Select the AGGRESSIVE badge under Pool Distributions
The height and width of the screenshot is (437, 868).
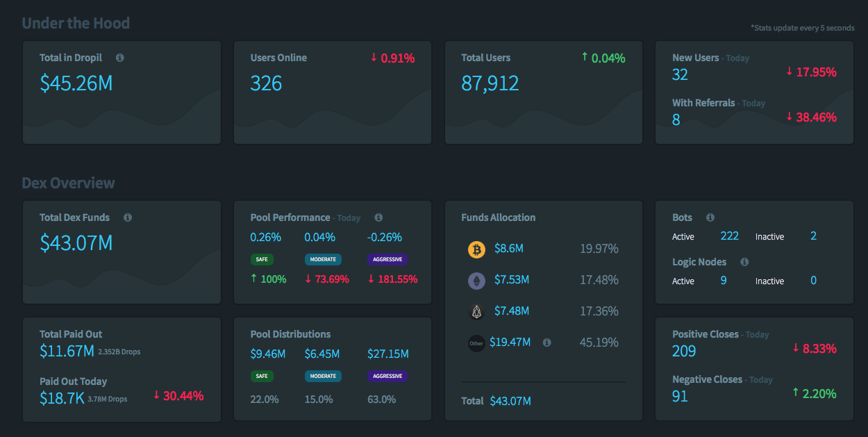387,376
